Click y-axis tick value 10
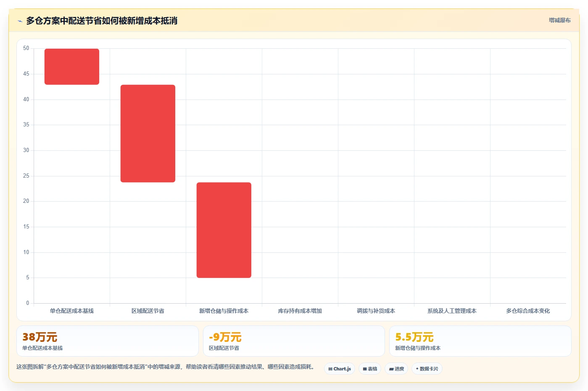Image resolution: width=588 pixels, height=391 pixels. (26, 252)
